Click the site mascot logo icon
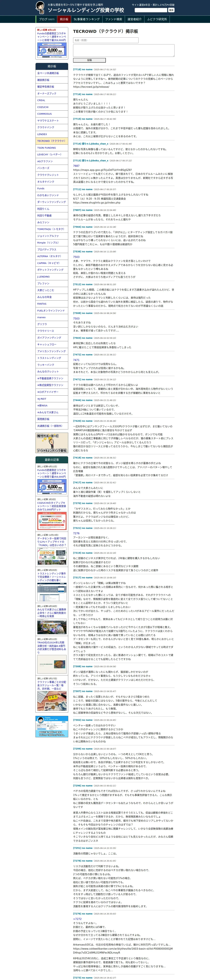 pos(40,8)
